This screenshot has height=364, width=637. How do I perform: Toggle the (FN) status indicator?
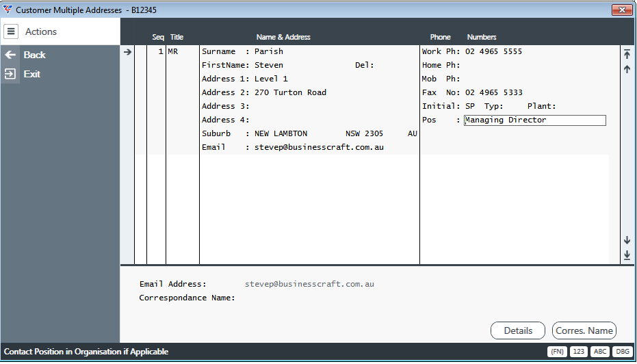pos(557,352)
